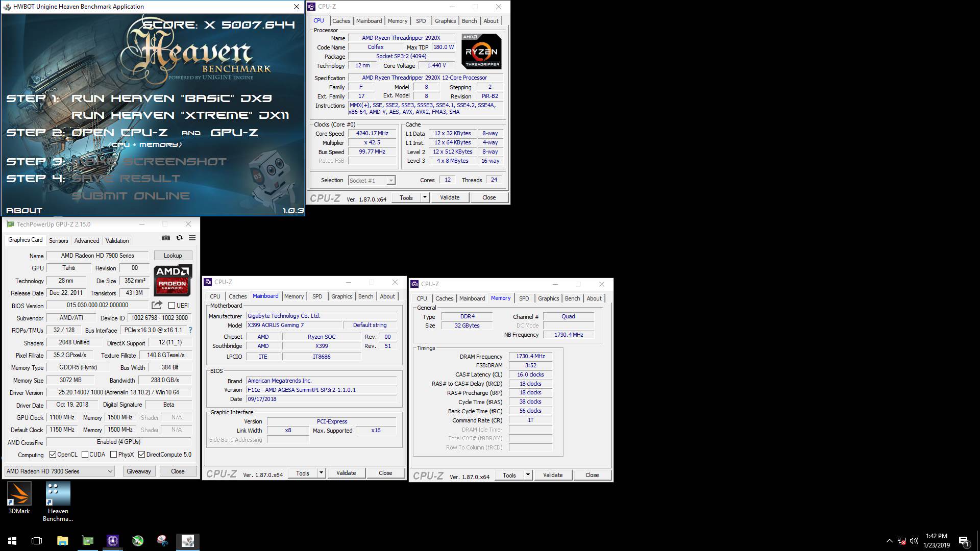This screenshot has width=980, height=551.
Task: Click the network tray icon
Action: click(902, 541)
